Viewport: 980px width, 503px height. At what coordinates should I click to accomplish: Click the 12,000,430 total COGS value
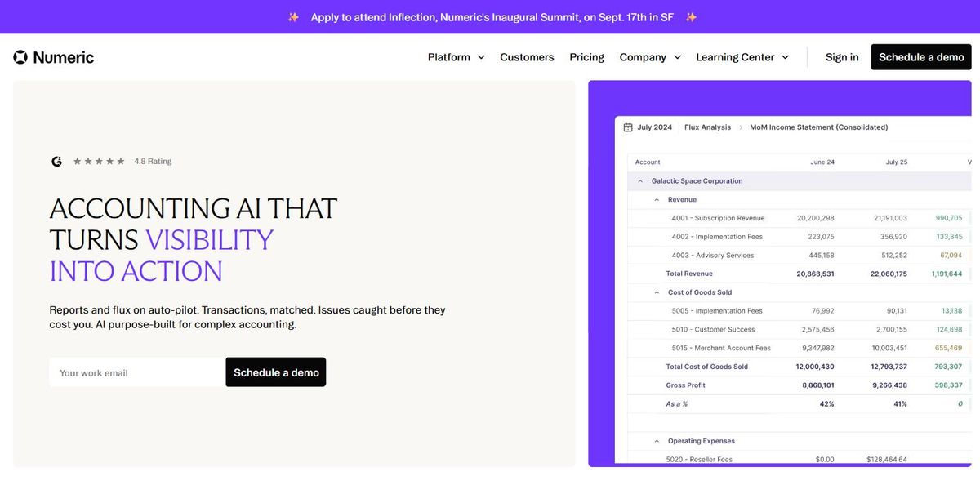click(816, 367)
